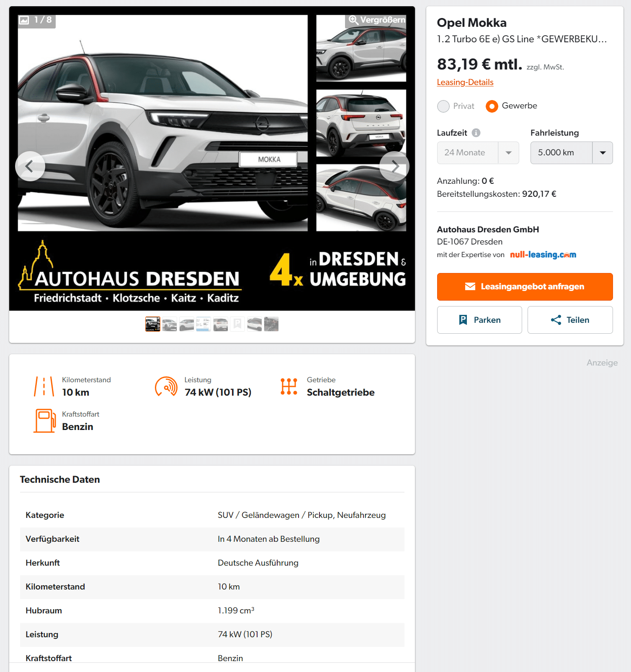Share the listing via Teilen button
This screenshot has width=631, height=672.
(570, 320)
